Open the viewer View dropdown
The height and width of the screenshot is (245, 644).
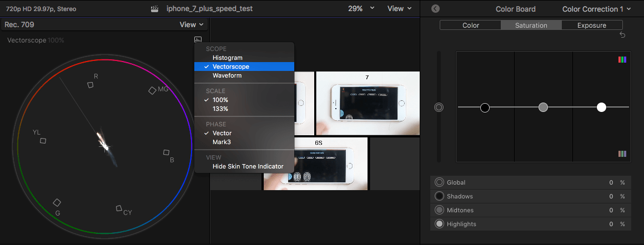tap(400, 9)
